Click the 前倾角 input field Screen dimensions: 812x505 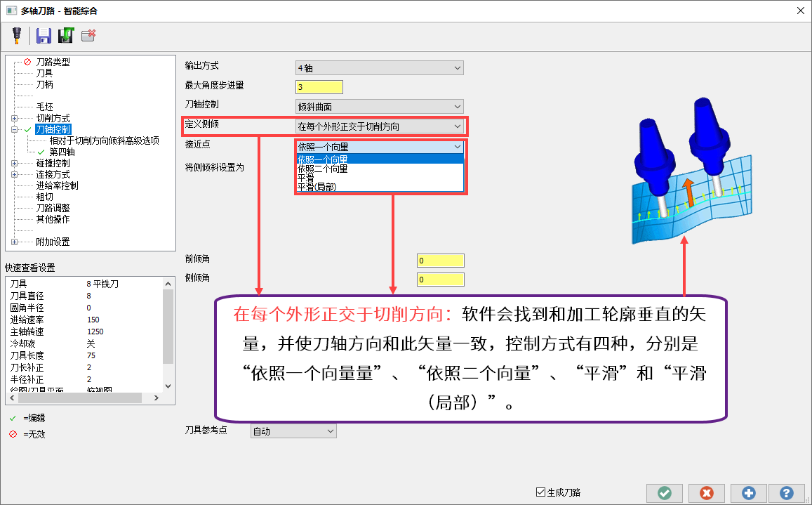(440, 261)
